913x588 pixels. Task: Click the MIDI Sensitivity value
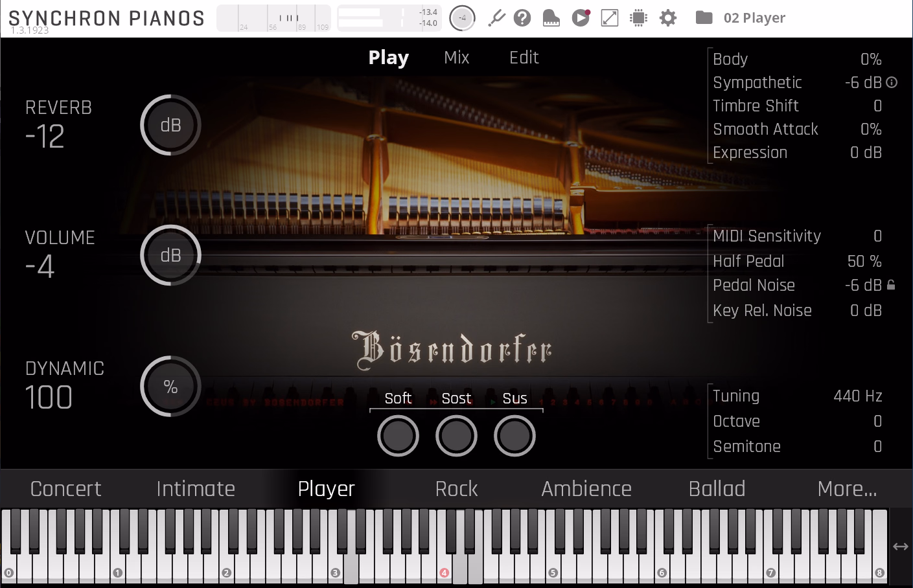pyautogui.click(x=877, y=236)
